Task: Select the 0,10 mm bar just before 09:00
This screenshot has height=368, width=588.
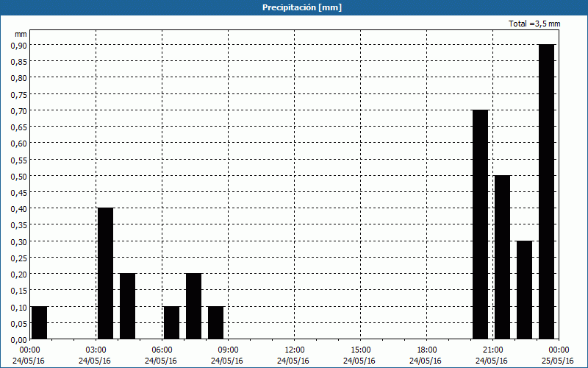Action: (215, 322)
